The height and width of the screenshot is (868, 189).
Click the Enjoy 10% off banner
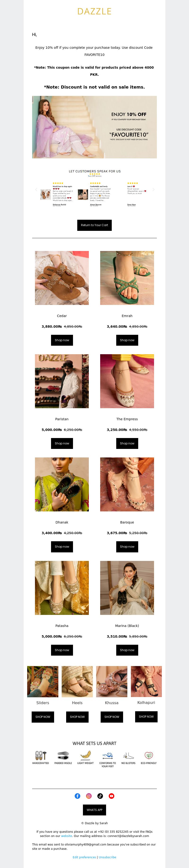point(94,127)
